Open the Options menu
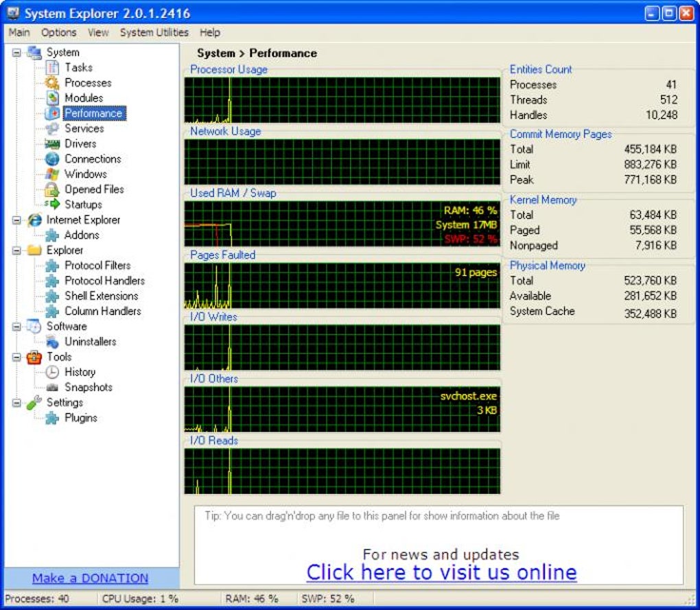The width and height of the screenshot is (700, 610). [x=58, y=32]
